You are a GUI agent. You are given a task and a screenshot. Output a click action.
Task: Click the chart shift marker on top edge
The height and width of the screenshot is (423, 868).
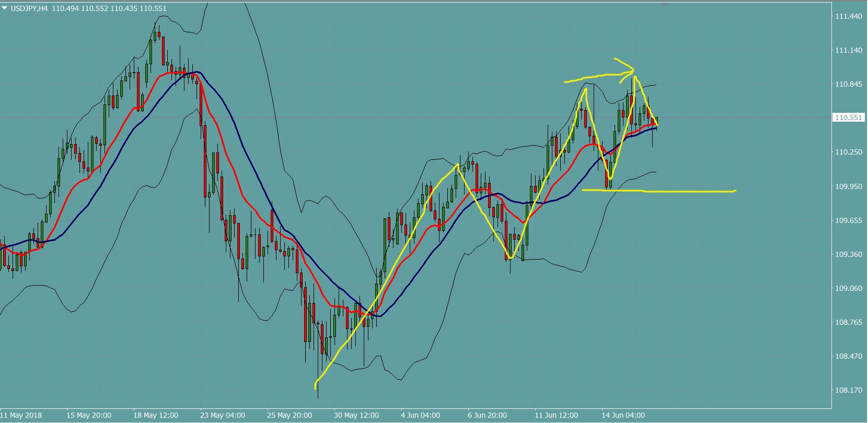(664, 4)
